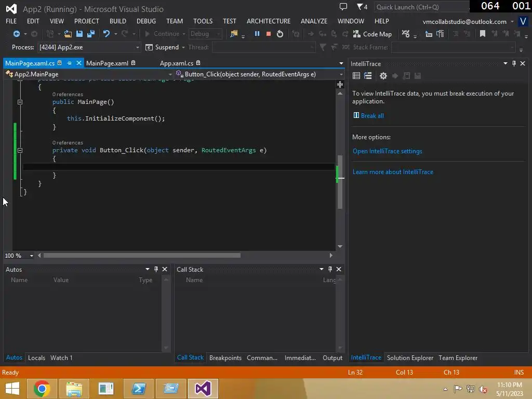Viewport: 532px width, 399px height.
Task: Click the Find in Files icon
Action: (x=234, y=34)
